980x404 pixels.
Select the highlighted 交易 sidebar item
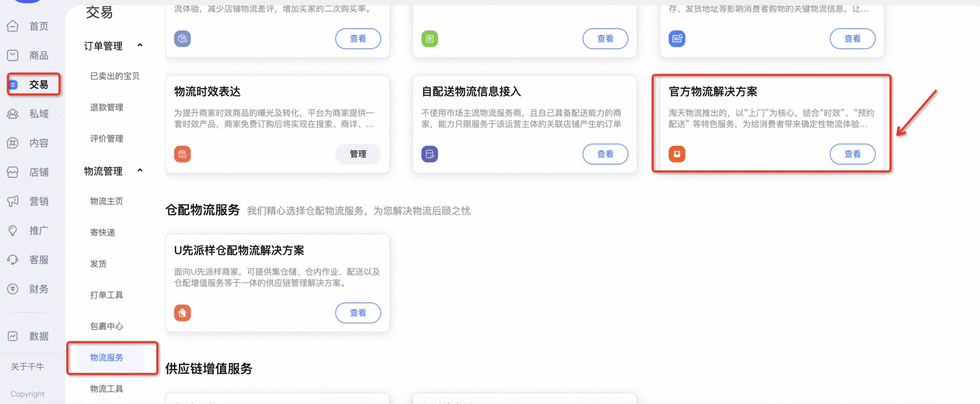[x=34, y=84]
